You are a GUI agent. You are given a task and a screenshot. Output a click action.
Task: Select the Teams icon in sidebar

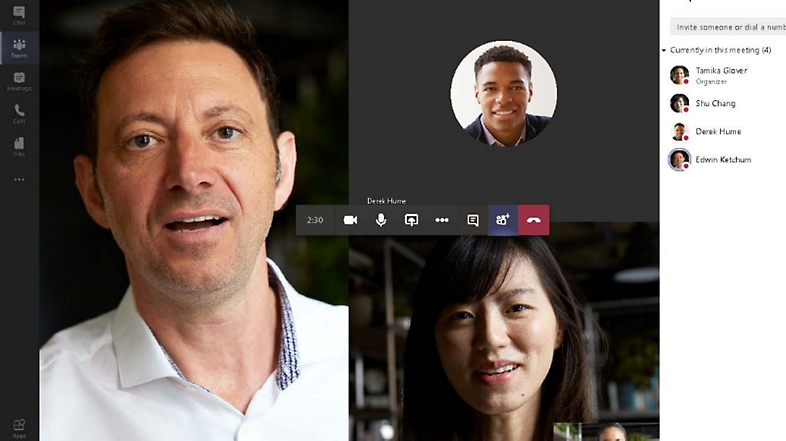pyautogui.click(x=19, y=47)
